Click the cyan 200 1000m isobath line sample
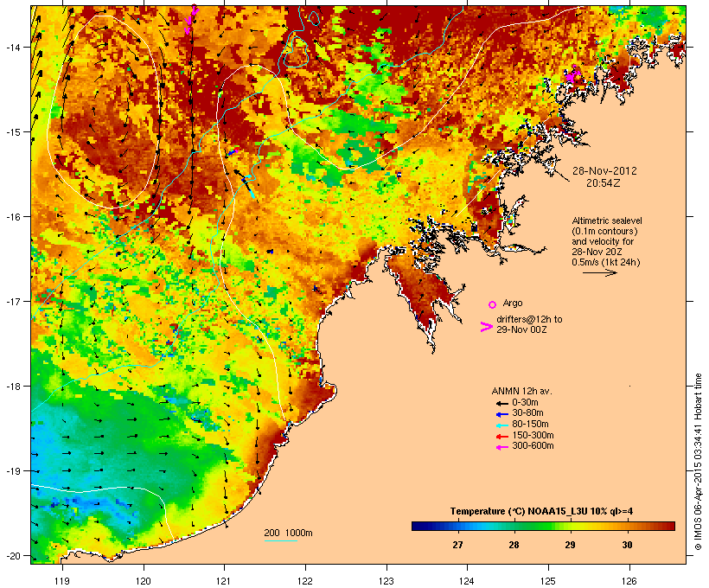 (280, 540)
